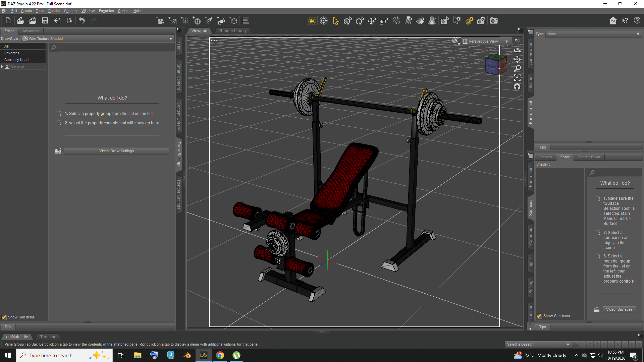The image size is (644, 362).
Task: Open the DrawStyle Wire Texture Shaded dropdown
Action: point(98,39)
